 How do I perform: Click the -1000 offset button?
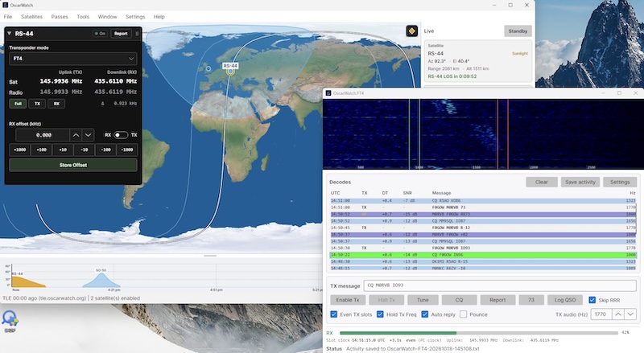(127, 150)
